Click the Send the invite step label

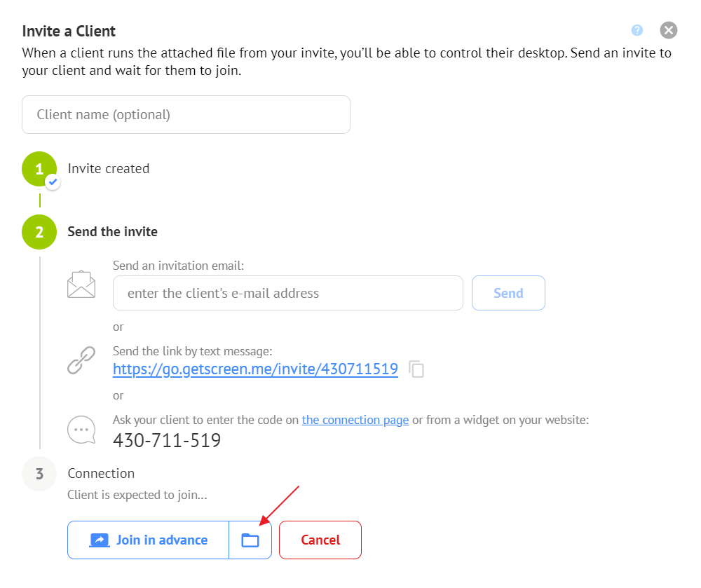coord(112,231)
